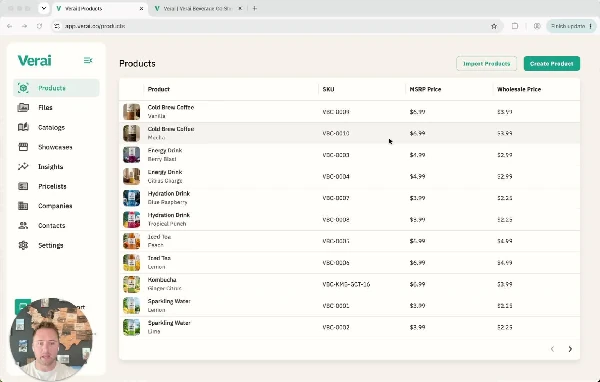The image size is (600, 382).
Task: Select SKU VBC-KMB-GCT-16 cell
Action: click(346, 284)
